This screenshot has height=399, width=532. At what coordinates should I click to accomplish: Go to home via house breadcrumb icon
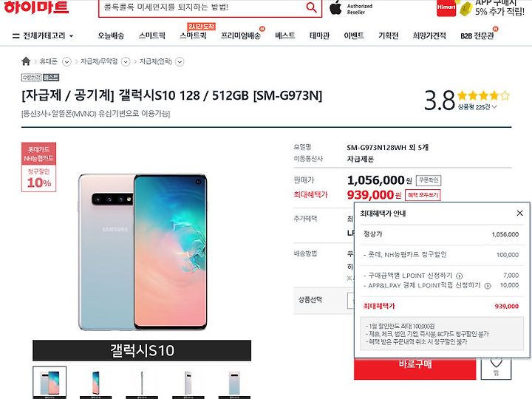pyautogui.click(x=26, y=61)
